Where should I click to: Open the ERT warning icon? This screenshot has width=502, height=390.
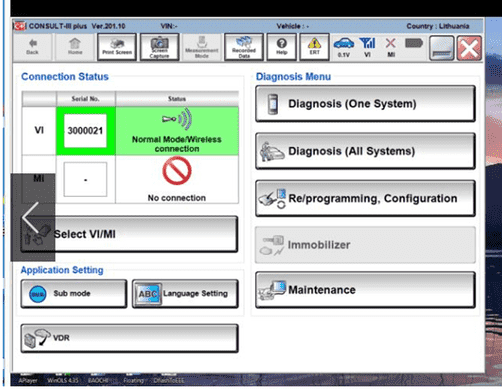tap(315, 47)
